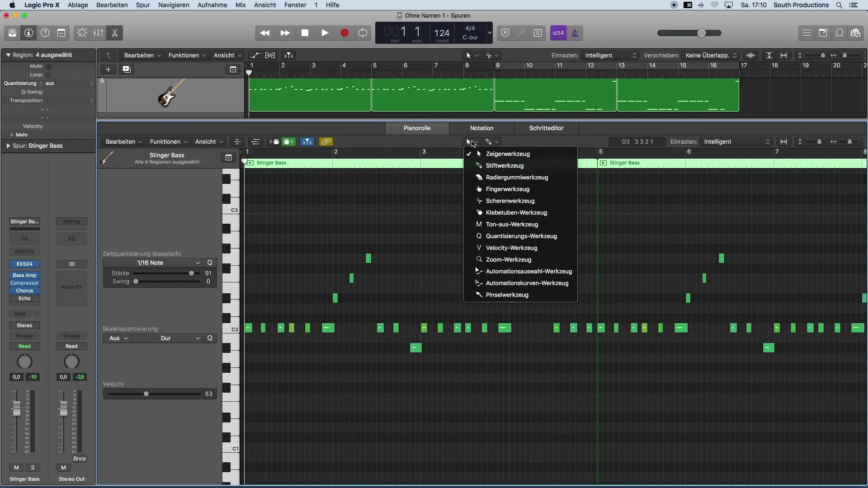Click the Fast Forward transport button
The image size is (868, 488).
[x=285, y=33]
